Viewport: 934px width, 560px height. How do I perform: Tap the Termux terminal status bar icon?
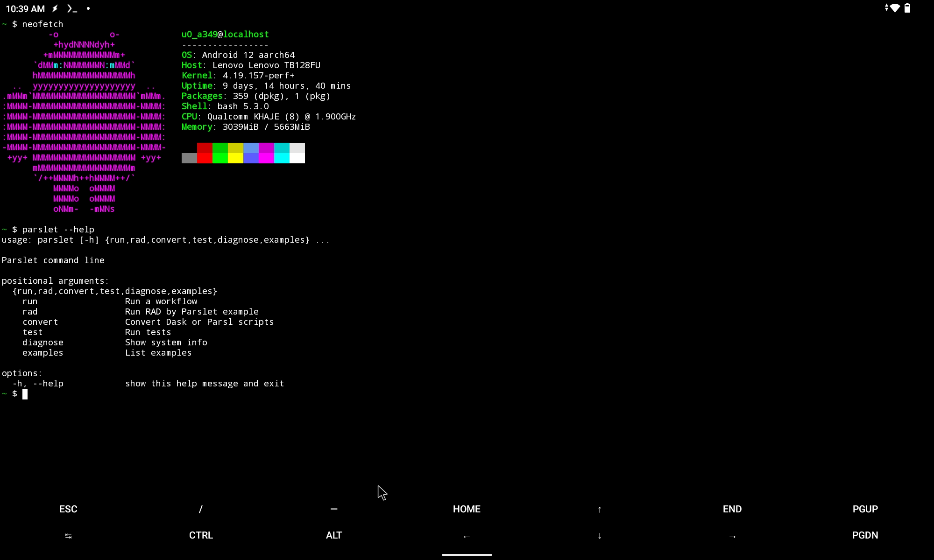tap(72, 8)
